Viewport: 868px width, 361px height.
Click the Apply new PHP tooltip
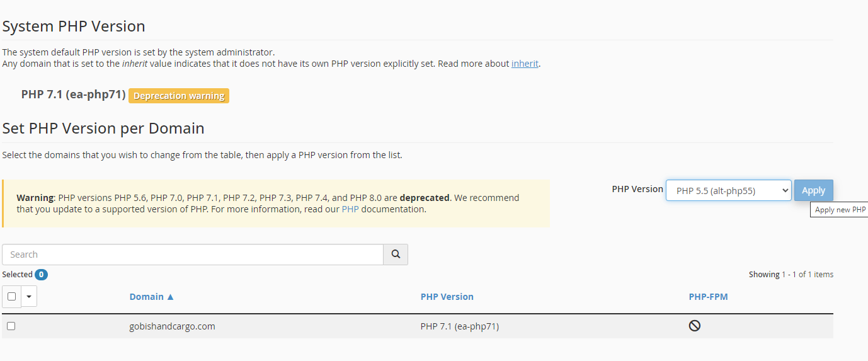[839, 210]
